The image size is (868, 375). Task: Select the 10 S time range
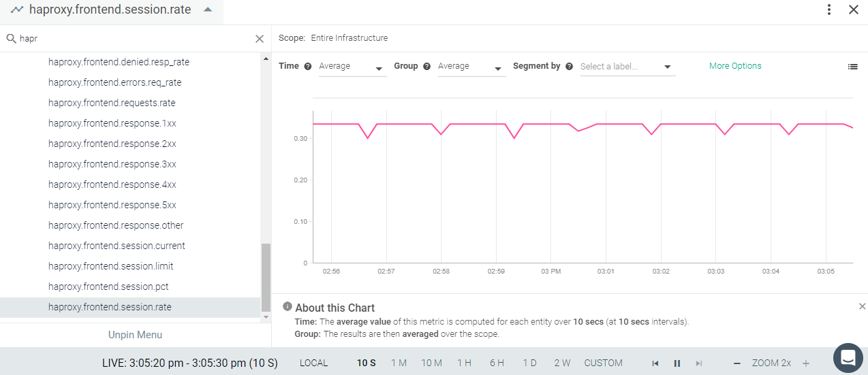click(x=366, y=363)
